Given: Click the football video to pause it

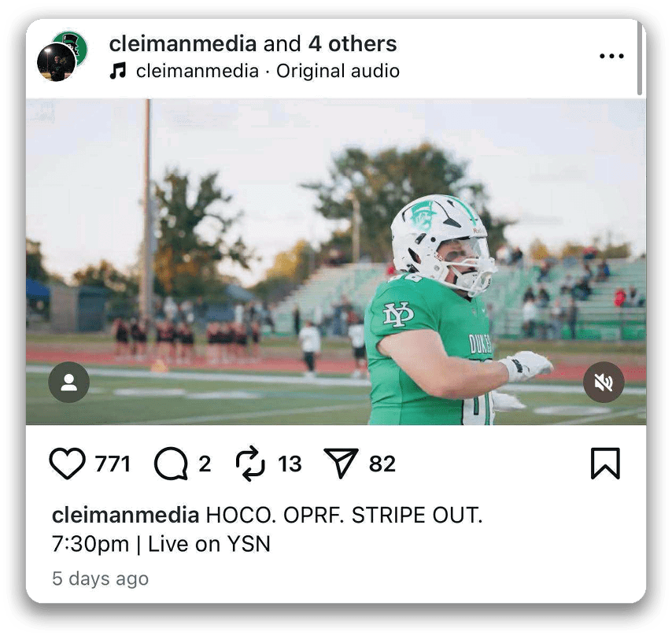Looking at the screenshot, I should (x=336, y=262).
